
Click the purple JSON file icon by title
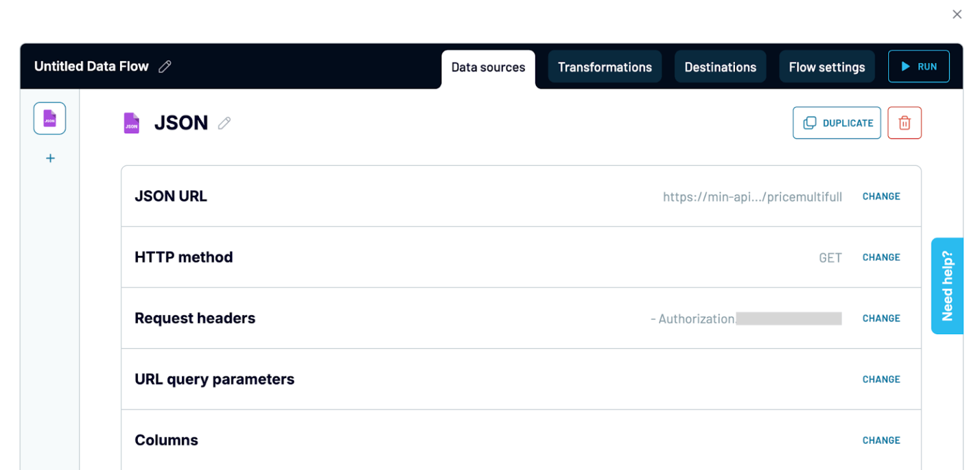[131, 123]
